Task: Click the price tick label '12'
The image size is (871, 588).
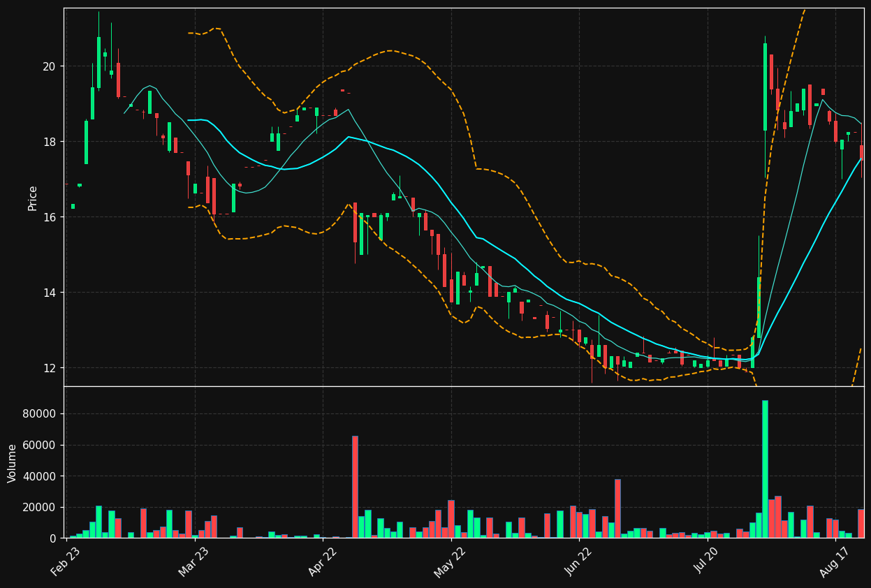Action: pos(50,368)
